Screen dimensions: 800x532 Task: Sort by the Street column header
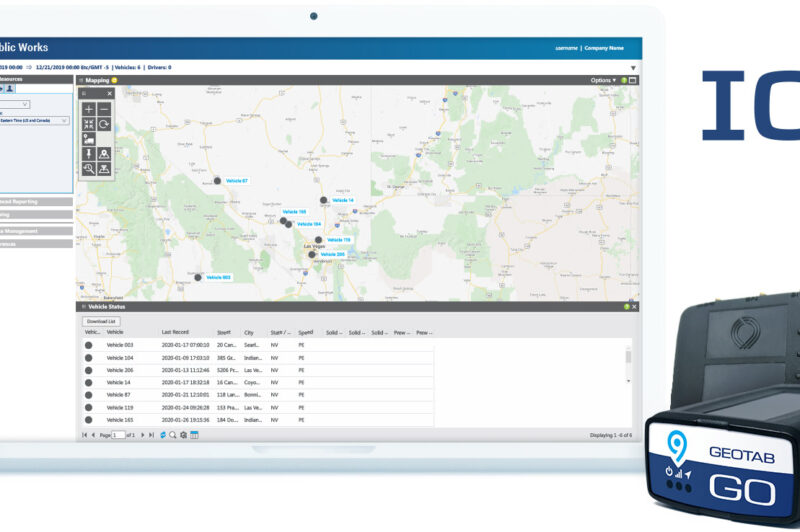pyautogui.click(x=224, y=333)
